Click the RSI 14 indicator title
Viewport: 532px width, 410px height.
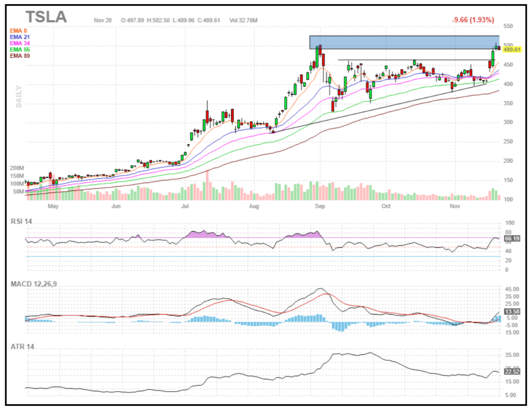coord(21,222)
